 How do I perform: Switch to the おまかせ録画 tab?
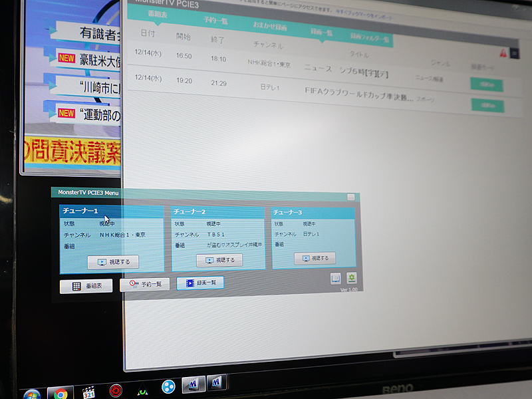click(270, 26)
